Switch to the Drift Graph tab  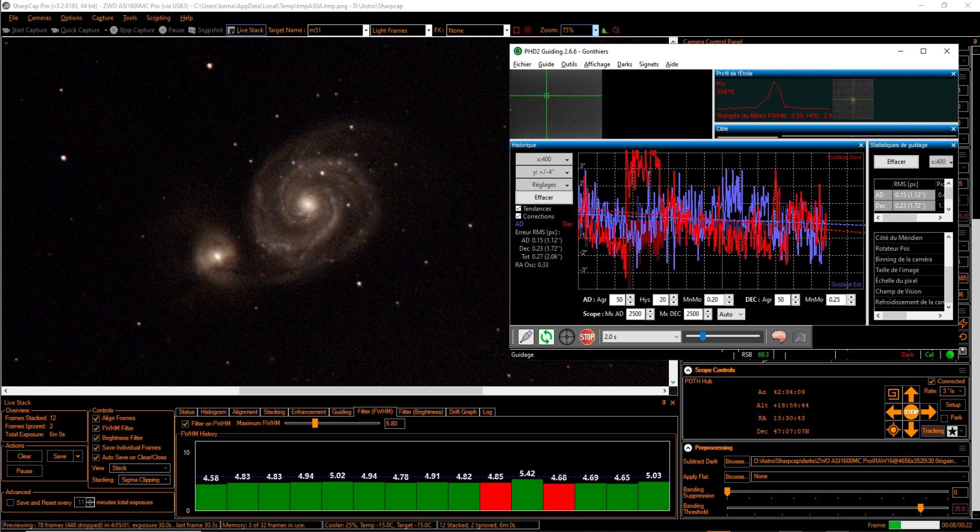coord(463,412)
